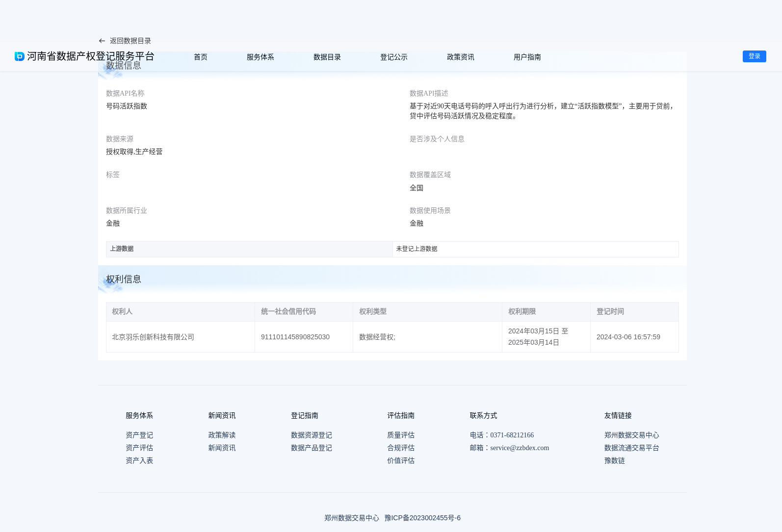The image size is (782, 532).
Task: Click the email service@zzbdex.com
Action: pos(520,448)
